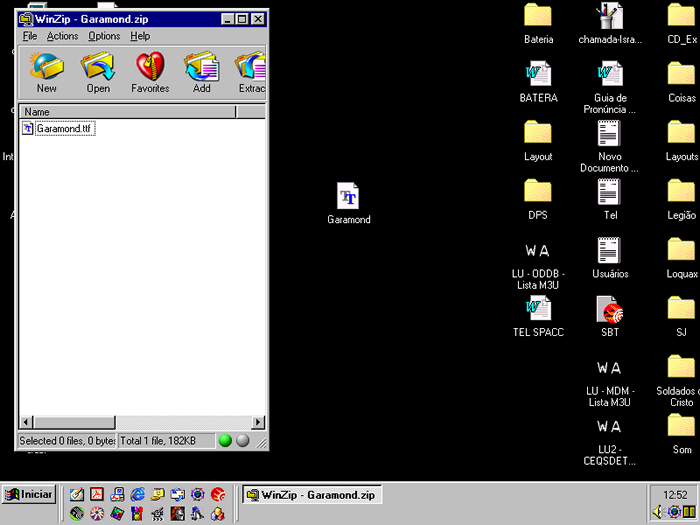
Task: Select the TEL SPACC Word document
Action: [538, 317]
